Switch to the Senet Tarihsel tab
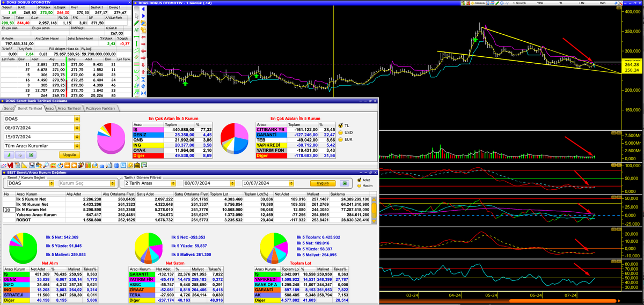The image size is (644, 305). pyautogui.click(x=30, y=108)
